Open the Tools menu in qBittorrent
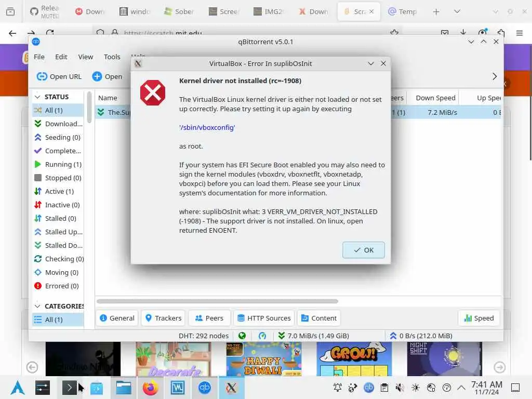 pyautogui.click(x=112, y=57)
